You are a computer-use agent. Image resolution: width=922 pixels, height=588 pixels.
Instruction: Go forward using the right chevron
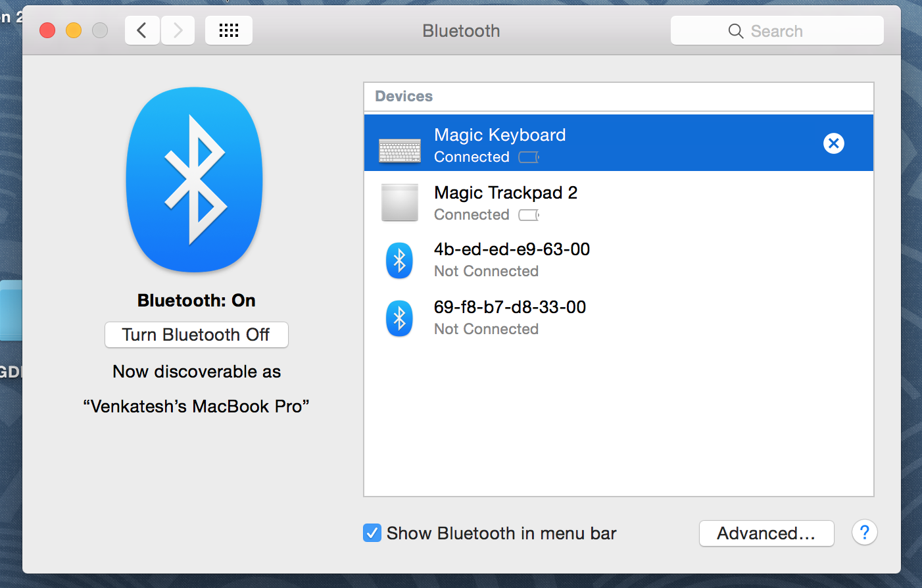pos(178,30)
